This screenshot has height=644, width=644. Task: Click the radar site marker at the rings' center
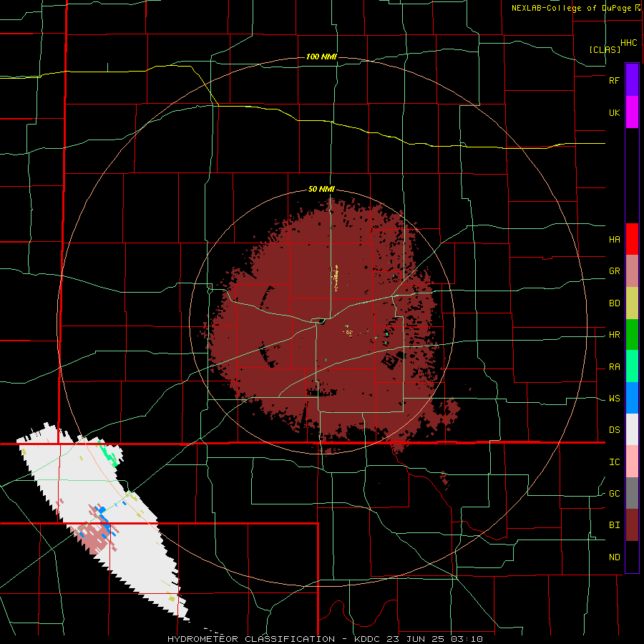(x=323, y=321)
